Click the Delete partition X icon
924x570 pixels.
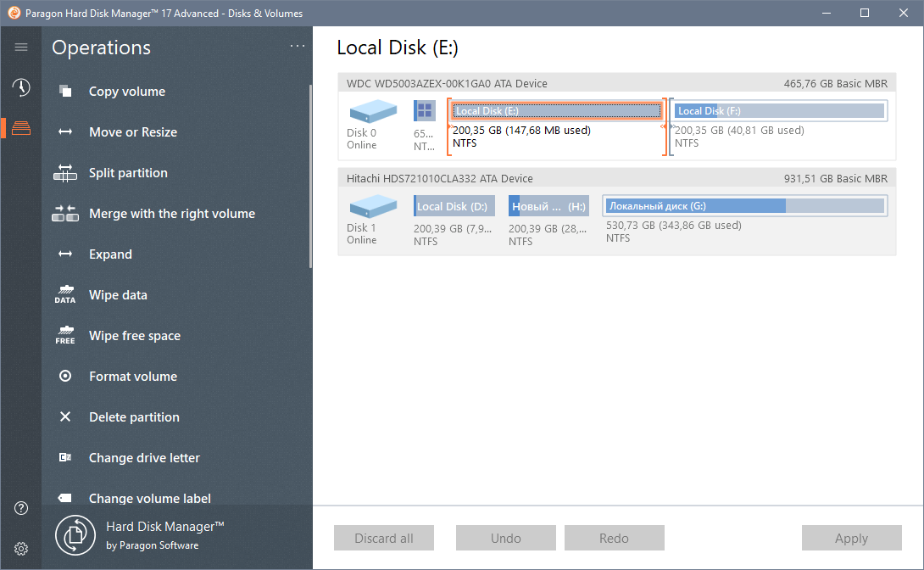65,416
